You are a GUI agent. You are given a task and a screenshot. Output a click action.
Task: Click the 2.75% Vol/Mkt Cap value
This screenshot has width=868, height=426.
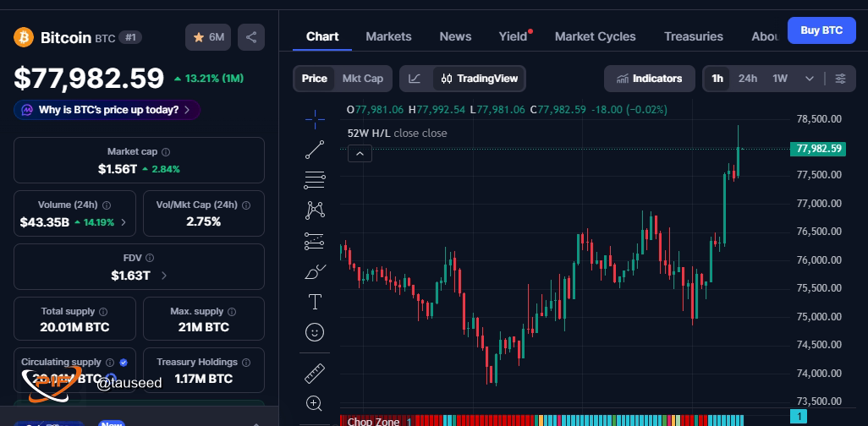(204, 221)
